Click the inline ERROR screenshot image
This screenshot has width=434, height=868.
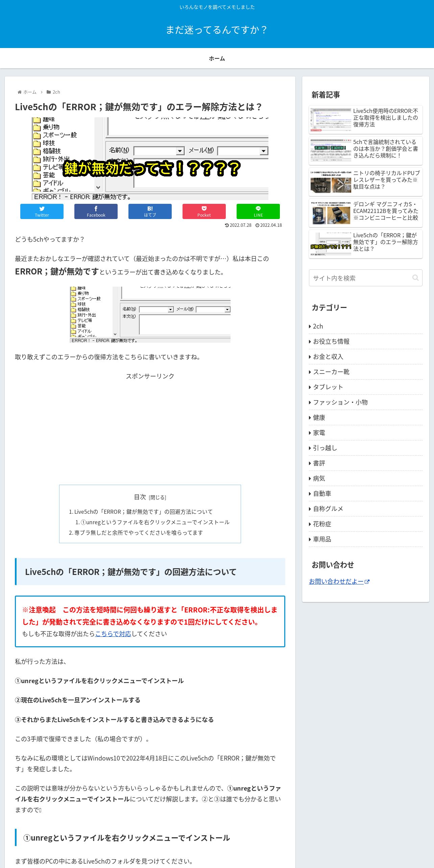click(150, 315)
